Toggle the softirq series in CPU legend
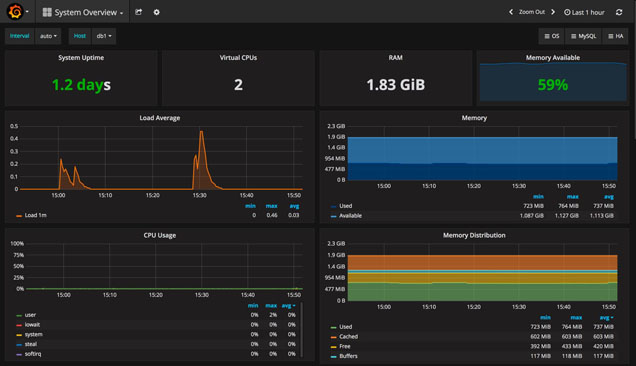The height and width of the screenshot is (366, 636). [33, 354]
